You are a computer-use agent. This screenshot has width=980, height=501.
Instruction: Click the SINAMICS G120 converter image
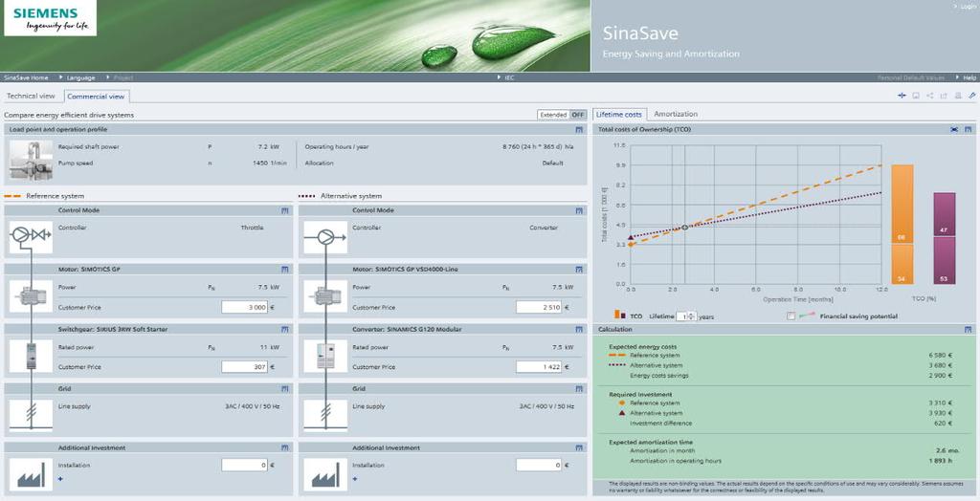(x=325, y=356)
